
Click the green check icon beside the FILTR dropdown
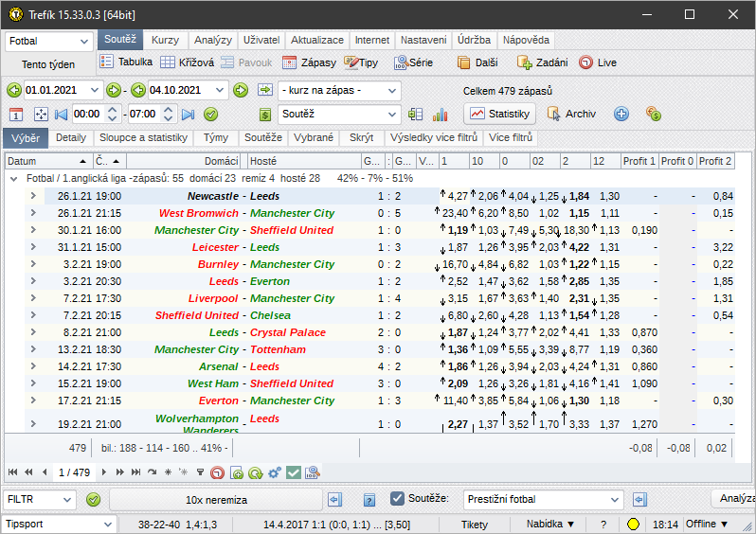93,499
